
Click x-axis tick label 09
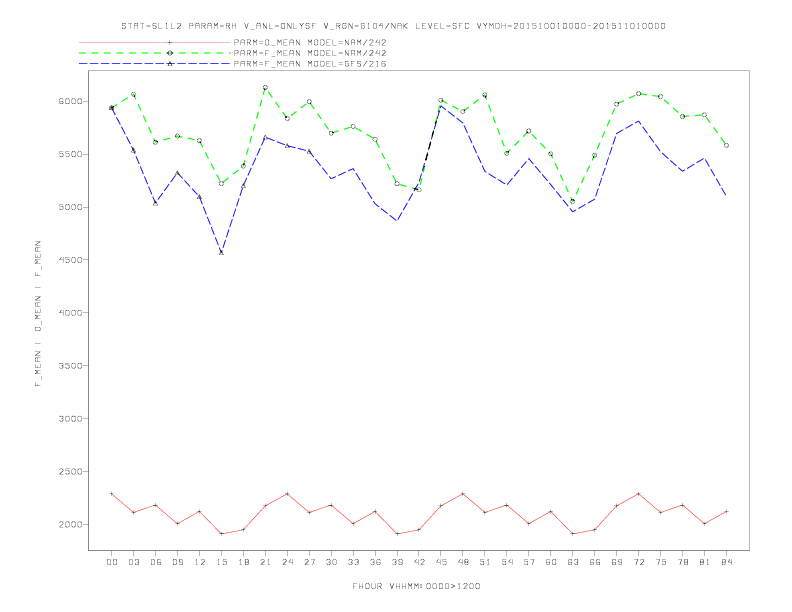(x=177, y=562)
